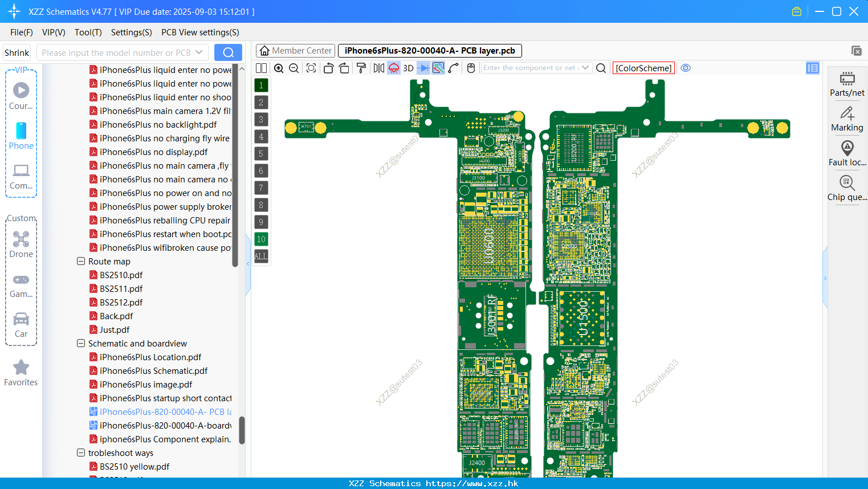The width and height of the screenshot is (868, 489).
Task: Collapse the Route map folder
Action: coord(81,262)
